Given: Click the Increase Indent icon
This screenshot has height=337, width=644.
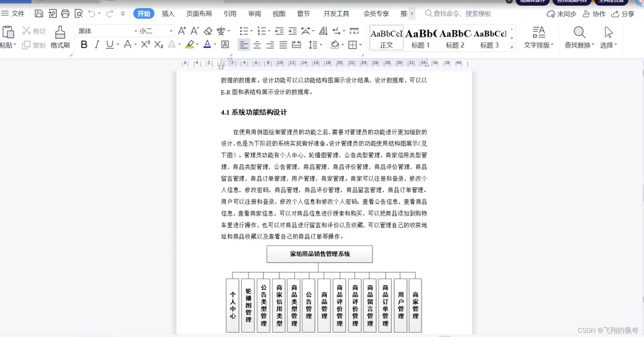Looking at the screenshot, I should (293, 31).
